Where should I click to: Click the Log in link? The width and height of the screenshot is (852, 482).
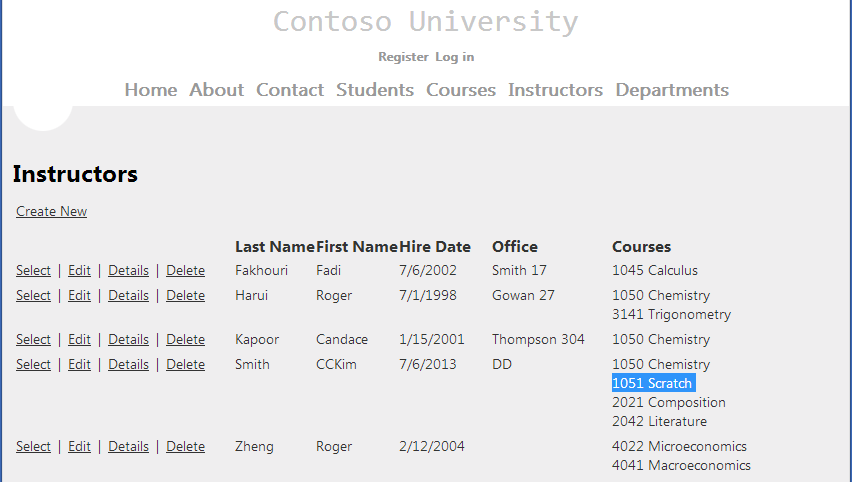point(455,57)
